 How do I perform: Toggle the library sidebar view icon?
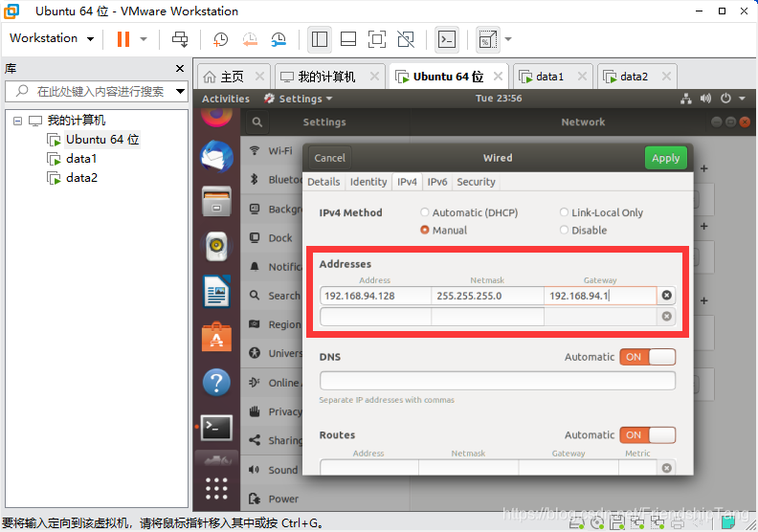(320, 39)
